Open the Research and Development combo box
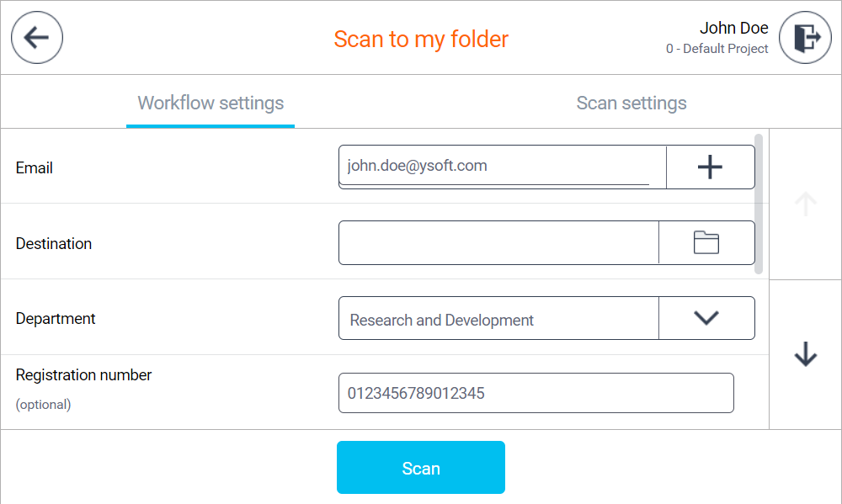Viewport: 842px width, 504px height. (498, 319)
